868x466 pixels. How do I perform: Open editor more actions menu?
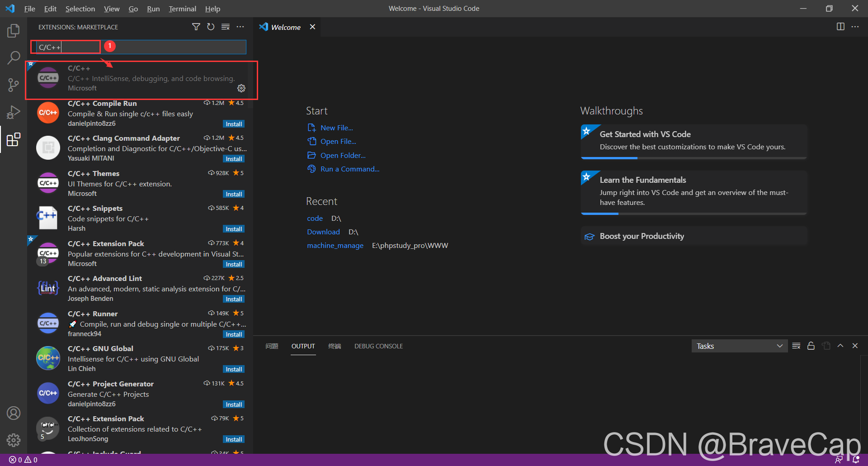(855, 27)
